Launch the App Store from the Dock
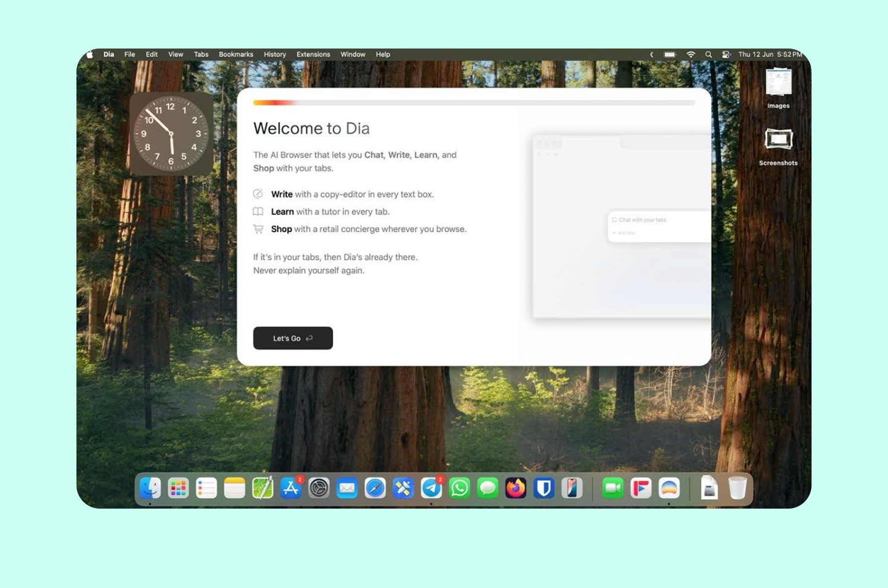 [292, 488]
